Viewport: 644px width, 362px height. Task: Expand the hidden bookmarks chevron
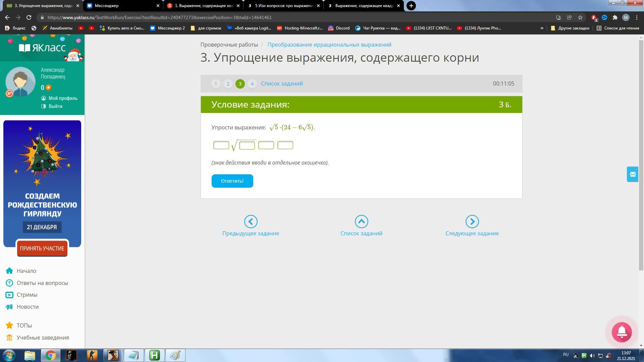pos(542,28)
